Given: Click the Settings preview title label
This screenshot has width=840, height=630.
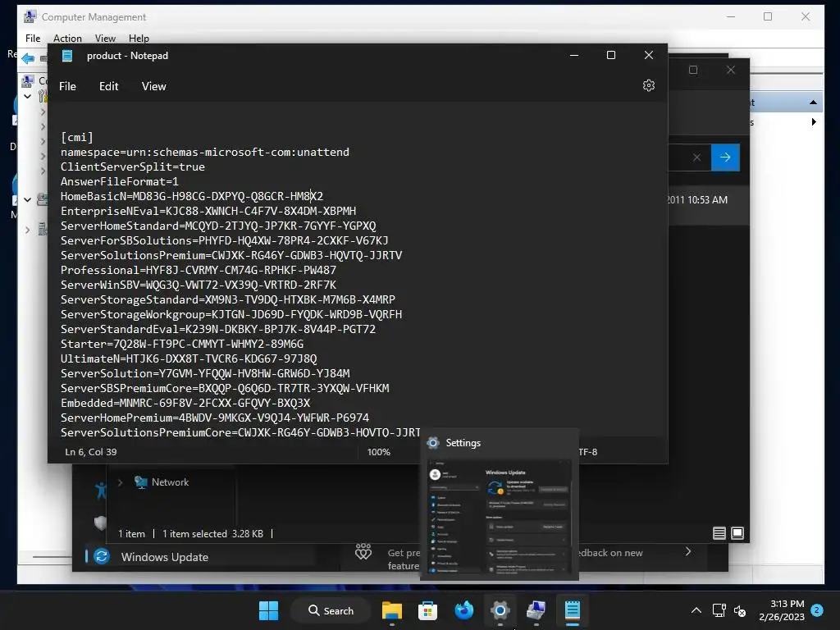Looking at the screenshot, I should (x=463, y=443).
